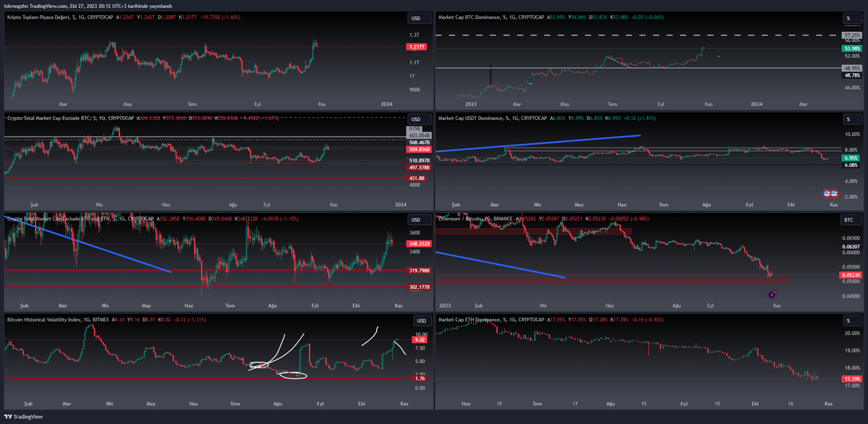
Task: Click the 17.39% ETH dominance price label
Action: tap(852, 379)
